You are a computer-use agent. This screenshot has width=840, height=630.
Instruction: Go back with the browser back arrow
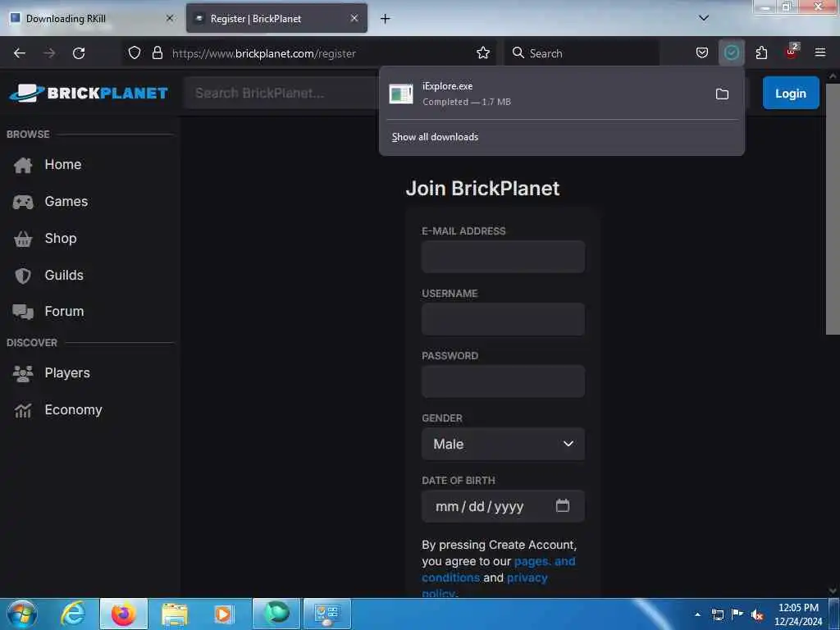tap(20, 53)
